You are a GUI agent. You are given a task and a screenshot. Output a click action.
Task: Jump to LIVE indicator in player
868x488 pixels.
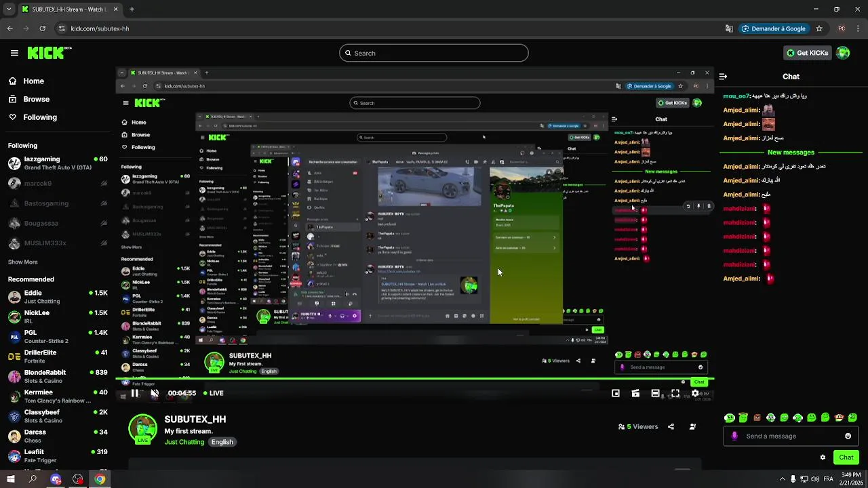(x=212, y=393)
